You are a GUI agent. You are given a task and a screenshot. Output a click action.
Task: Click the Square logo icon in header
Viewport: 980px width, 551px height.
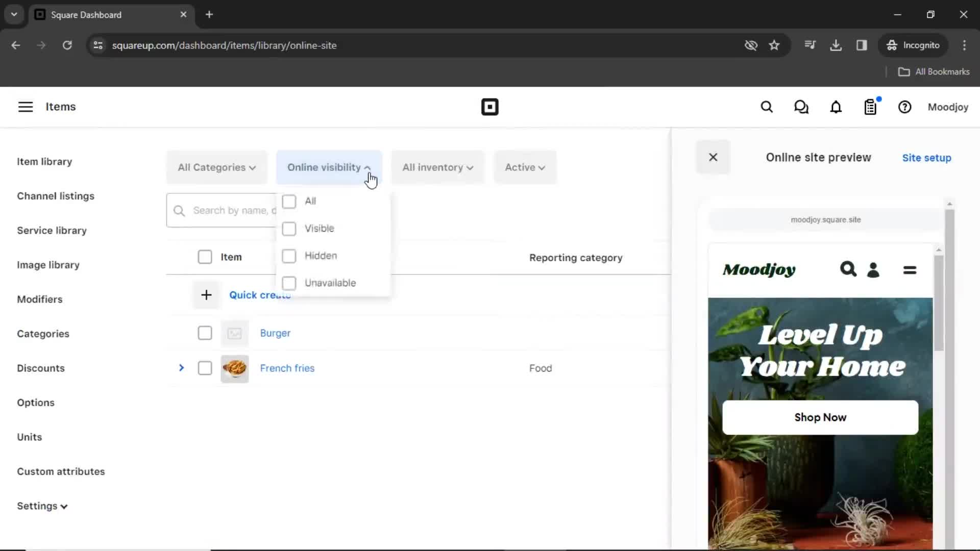point(490,107)
